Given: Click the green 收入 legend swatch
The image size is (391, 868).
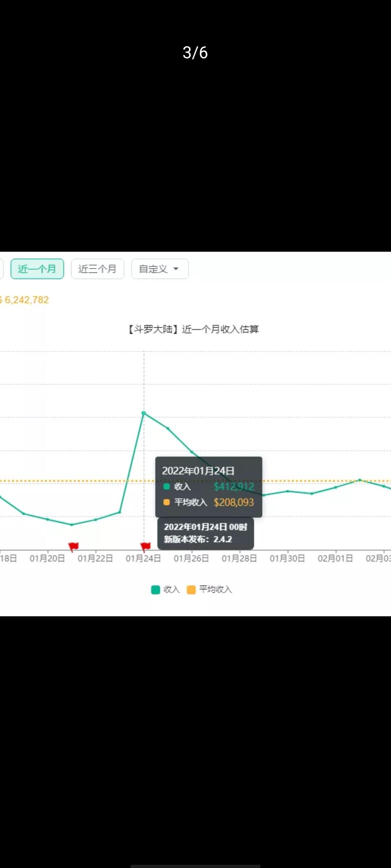Looking at the screenshot, I should pyautogui.click(x=156, y=590).
